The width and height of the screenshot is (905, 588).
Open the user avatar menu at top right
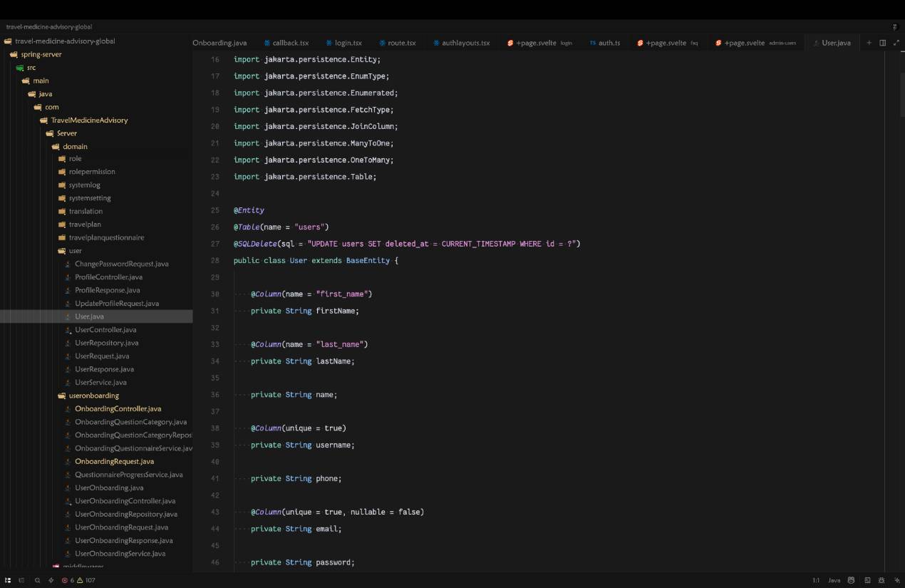[895, 26]
